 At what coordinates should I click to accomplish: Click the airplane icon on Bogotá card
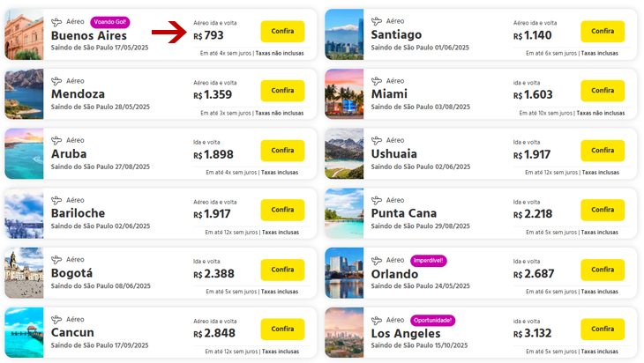[56, 260]
